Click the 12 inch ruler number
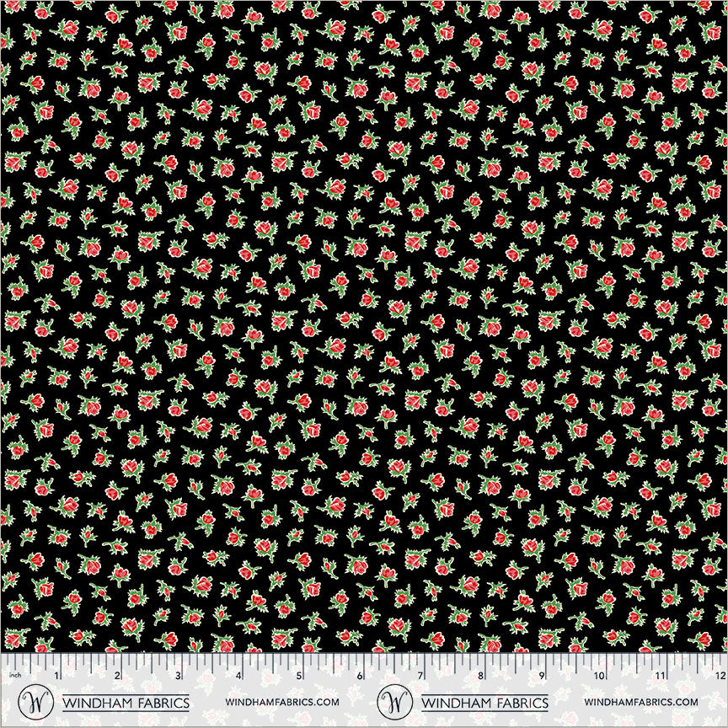Screen dimensions: 728x728 pyautogui.click(x=719, y=677)
